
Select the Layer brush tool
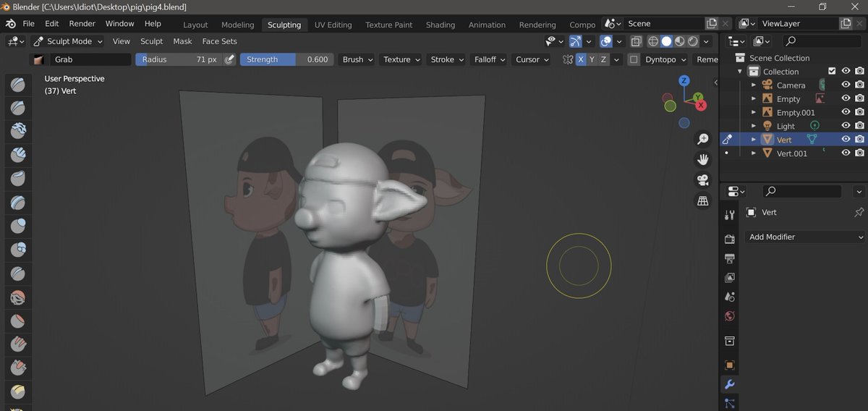[18, 203]
